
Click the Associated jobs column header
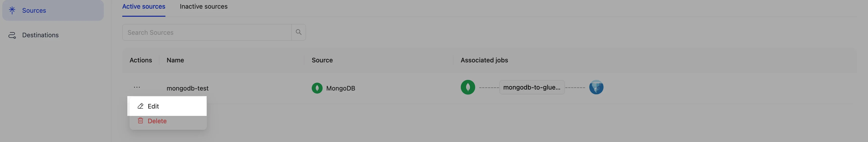click(484, 60)
